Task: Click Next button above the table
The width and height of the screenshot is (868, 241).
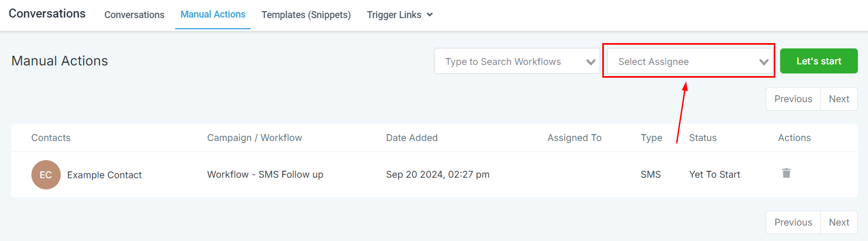Action: [839, 99]
